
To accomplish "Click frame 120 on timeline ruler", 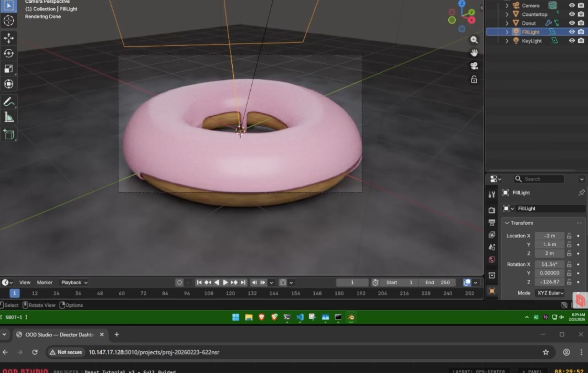I will [x=230, y=293].
